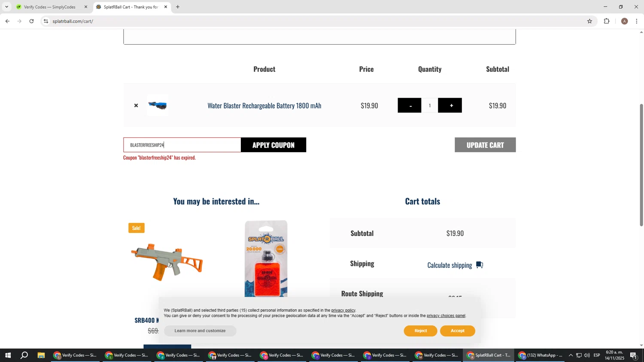Open Learn more and customize options
Viewport: 644px width, 362px height.
coord(200,331)
